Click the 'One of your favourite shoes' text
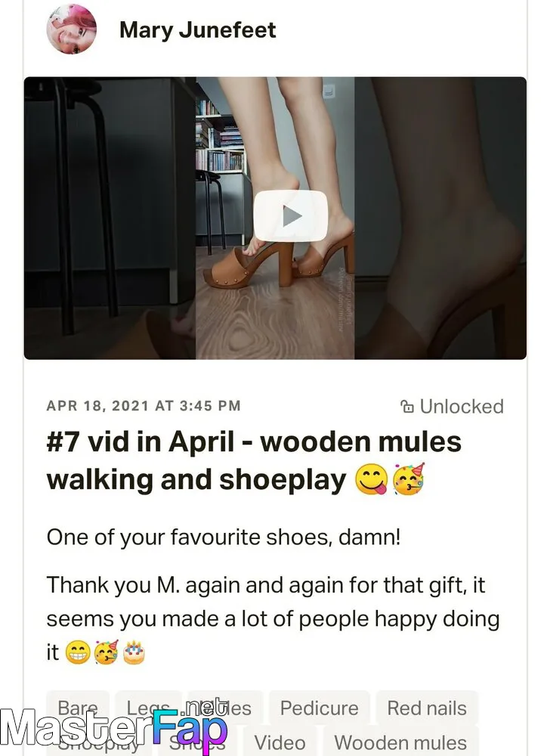550x756 pixels. pos(224,537)
